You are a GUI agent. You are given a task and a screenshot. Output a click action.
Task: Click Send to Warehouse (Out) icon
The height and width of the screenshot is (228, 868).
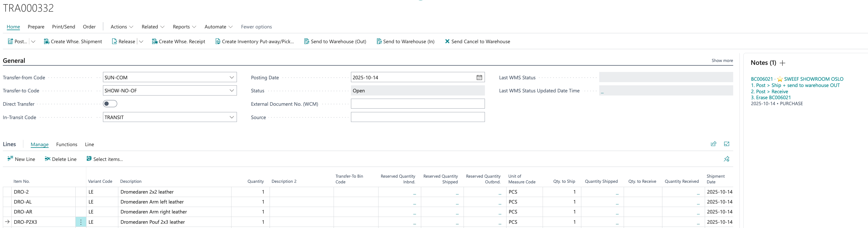pos(306,42)
